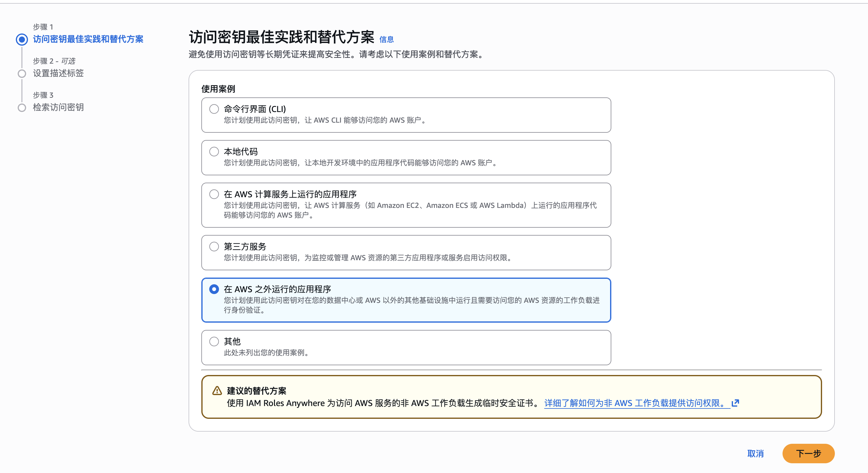Select the 其他 use case option

214,342
